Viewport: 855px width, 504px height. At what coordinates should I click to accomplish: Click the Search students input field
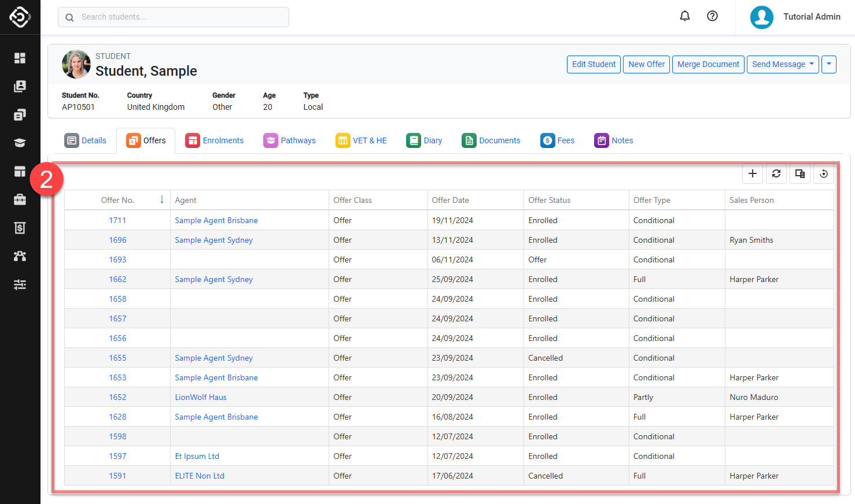click(174, 17)
